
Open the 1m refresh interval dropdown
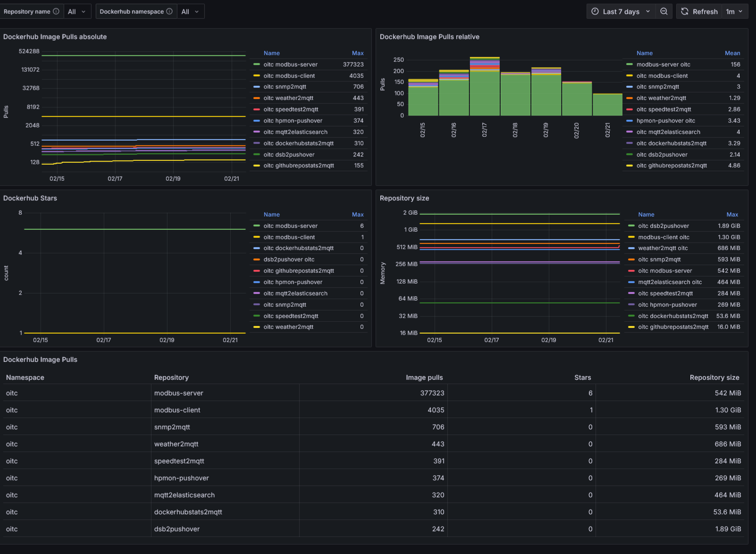[x=734, y=11]
